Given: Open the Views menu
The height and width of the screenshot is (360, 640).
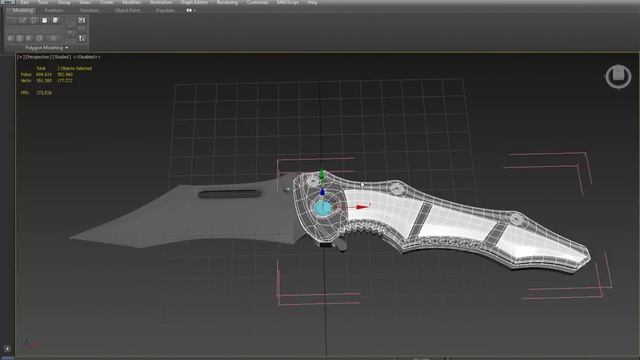Looking at the screenshot, I should 85,2.
